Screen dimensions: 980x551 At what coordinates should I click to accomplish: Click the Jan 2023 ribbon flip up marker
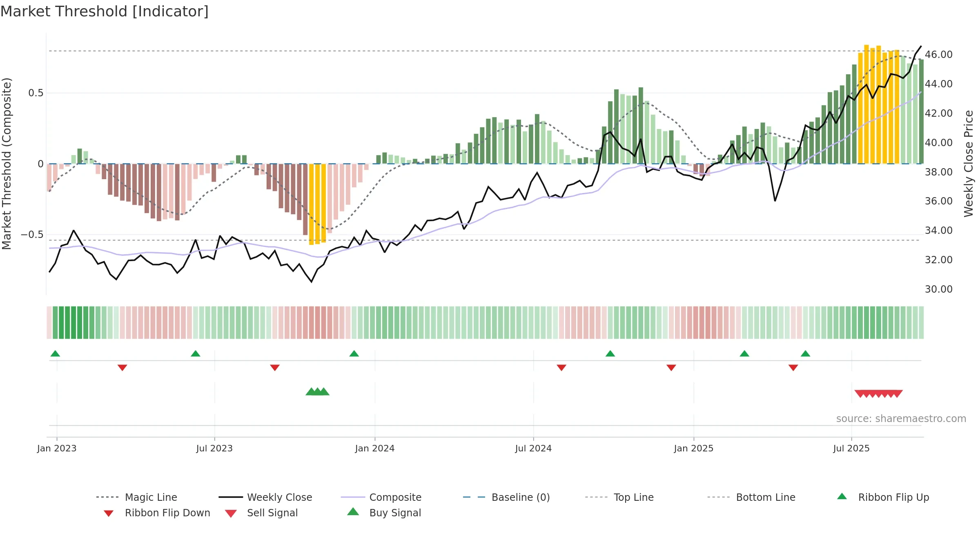pos(55,353)
